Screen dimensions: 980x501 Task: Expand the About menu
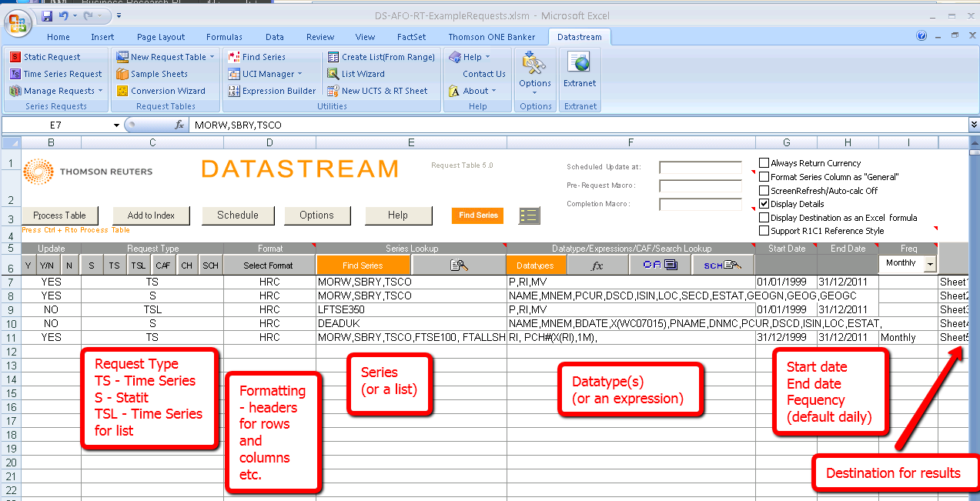[471, 91]
